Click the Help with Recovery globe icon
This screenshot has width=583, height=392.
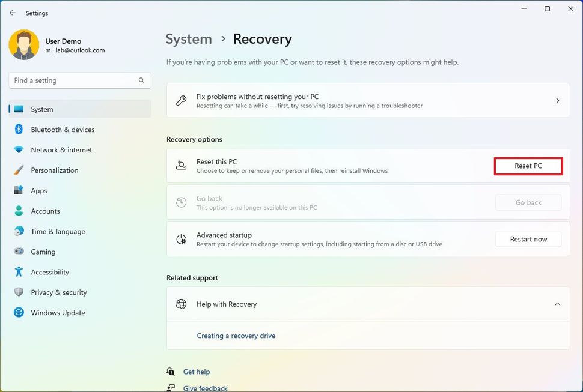(181, 304)
